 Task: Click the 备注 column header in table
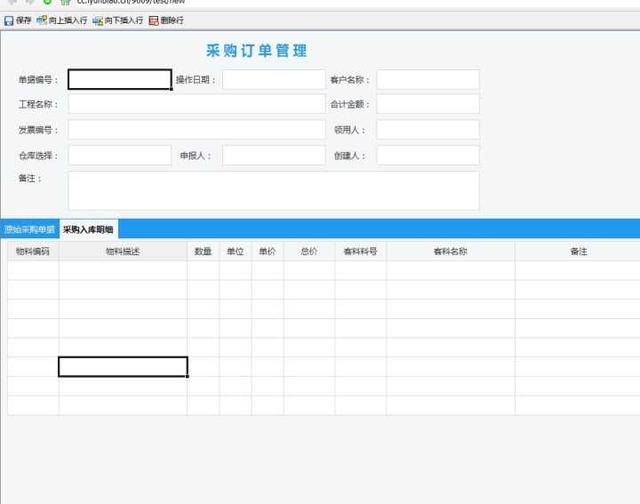click(578, 251)
